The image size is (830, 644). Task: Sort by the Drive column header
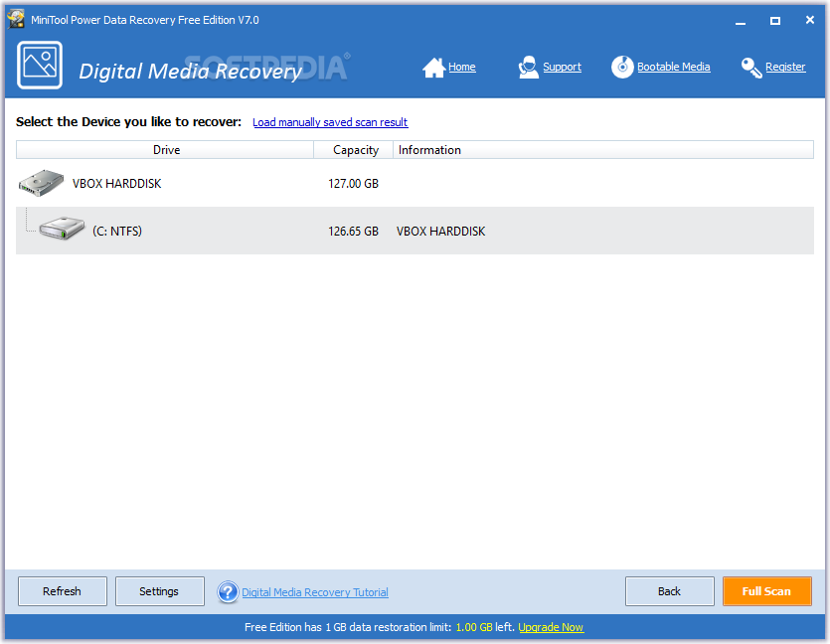165,150
